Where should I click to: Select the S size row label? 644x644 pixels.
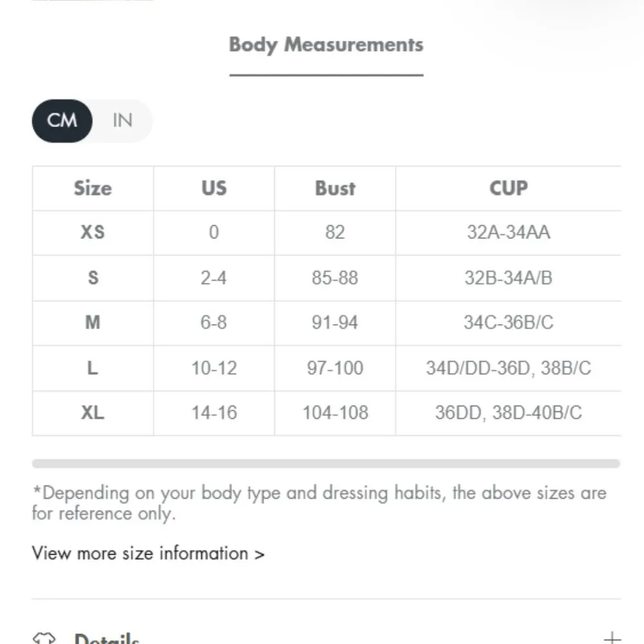(93, 278)
